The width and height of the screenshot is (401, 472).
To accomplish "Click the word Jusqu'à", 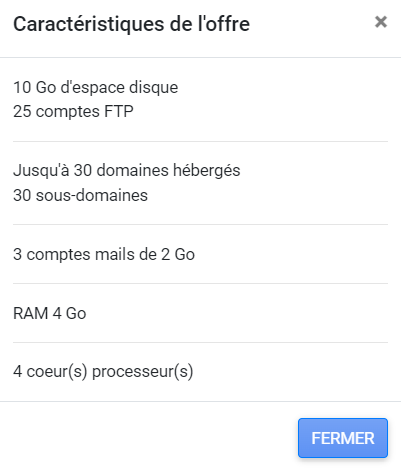I will pyautogui.click(x=41, y=171).
